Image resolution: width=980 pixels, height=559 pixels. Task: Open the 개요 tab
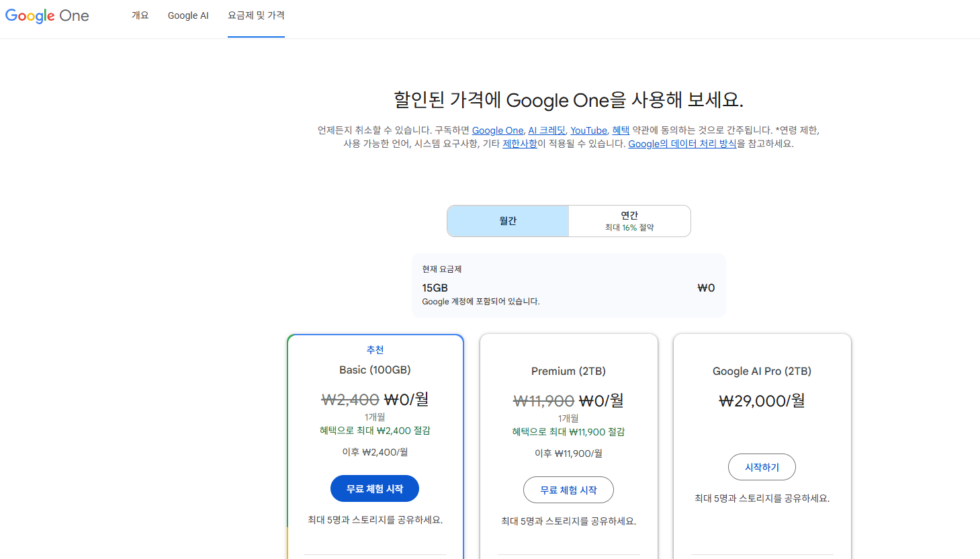(x=140, y=15)
